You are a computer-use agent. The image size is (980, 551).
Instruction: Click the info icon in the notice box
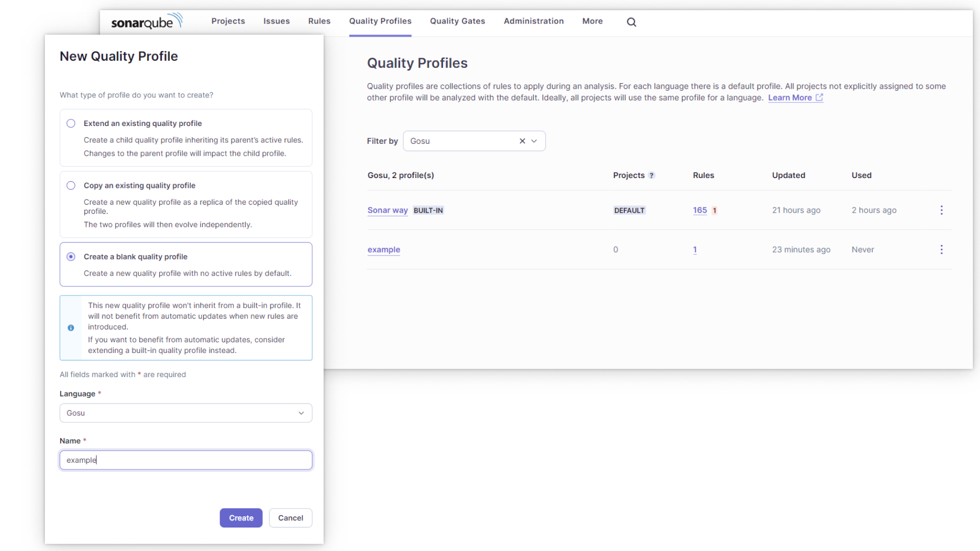pyautogui.click(x=71, y=328)
